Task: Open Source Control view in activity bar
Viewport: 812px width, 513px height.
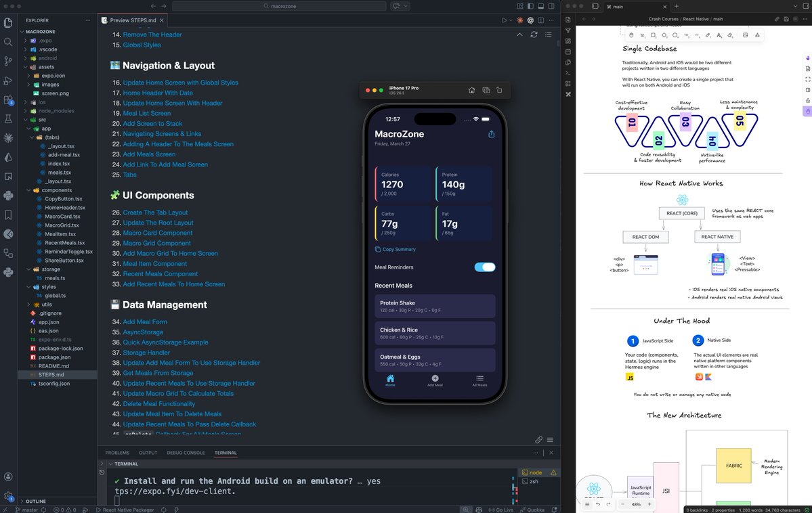Action: 7,60
